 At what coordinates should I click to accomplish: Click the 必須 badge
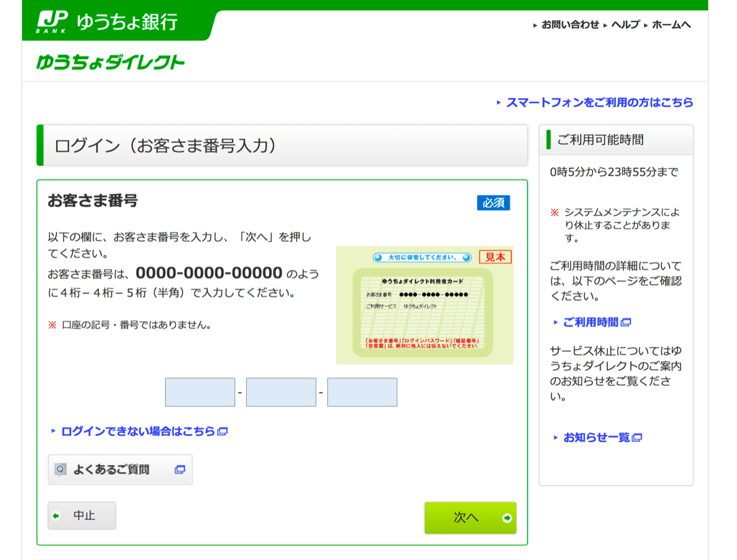[x=493, y=203]
